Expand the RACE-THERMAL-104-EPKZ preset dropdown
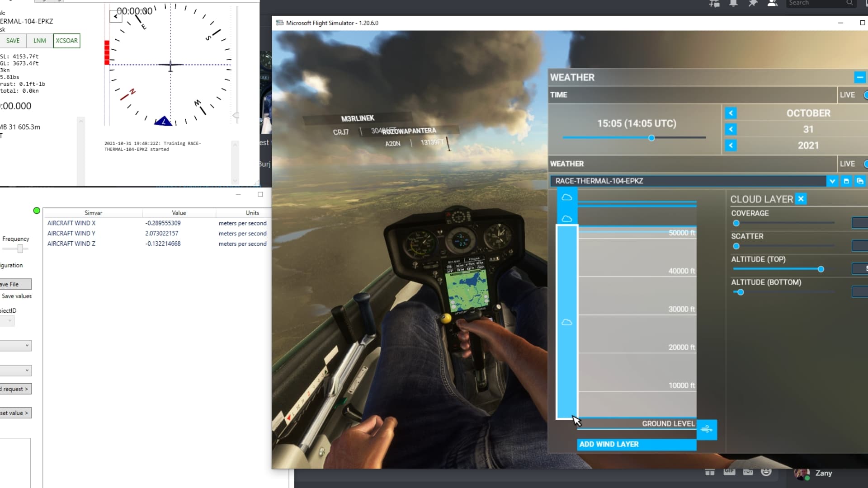Viewport: 868px width, 488px height. pyautogui.click(x=832, y=181)
